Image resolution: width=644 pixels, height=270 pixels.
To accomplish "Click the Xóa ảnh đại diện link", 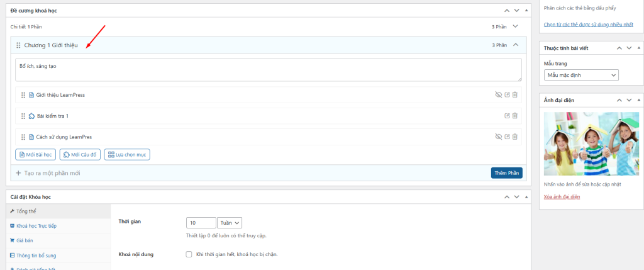I will pyautogui.click(x=562, y=197).
